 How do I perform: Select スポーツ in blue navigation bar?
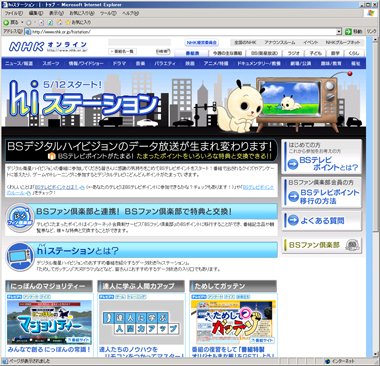click(x=51, y=63)
